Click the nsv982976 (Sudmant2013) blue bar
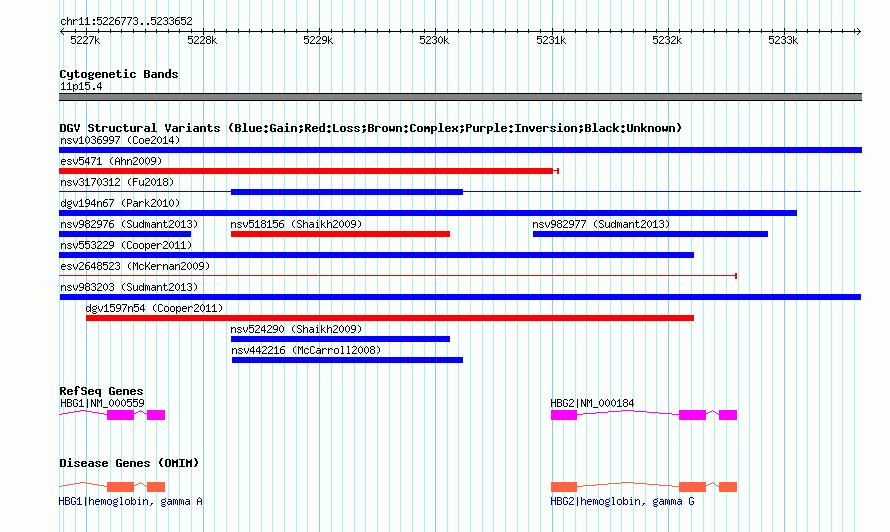 125,234
